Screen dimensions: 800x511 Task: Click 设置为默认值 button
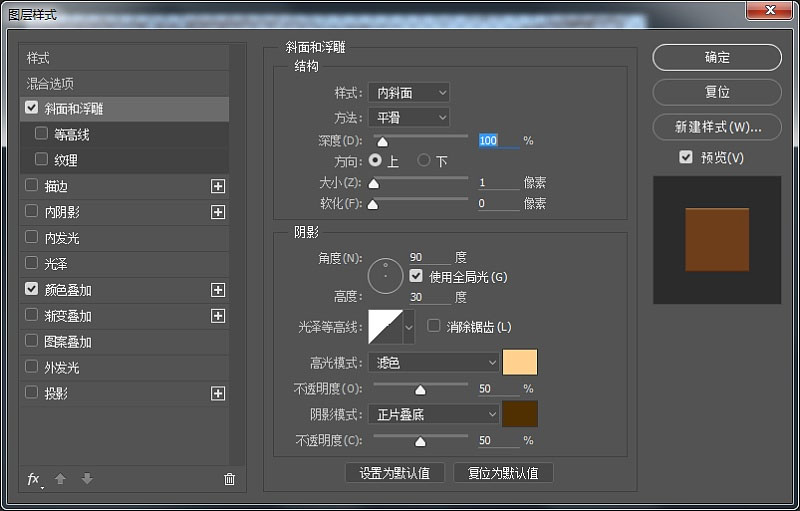click(395, 473)
